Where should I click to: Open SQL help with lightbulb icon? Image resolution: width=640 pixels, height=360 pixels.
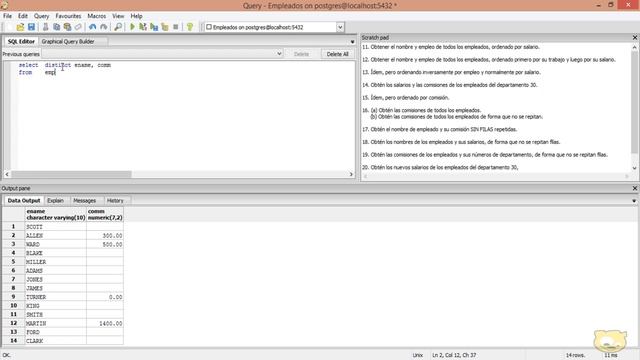(190, 27)
